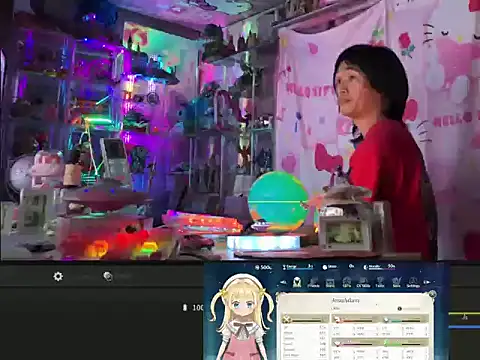Close the character stats panel
Screen dimensions: 480x360
432,294
